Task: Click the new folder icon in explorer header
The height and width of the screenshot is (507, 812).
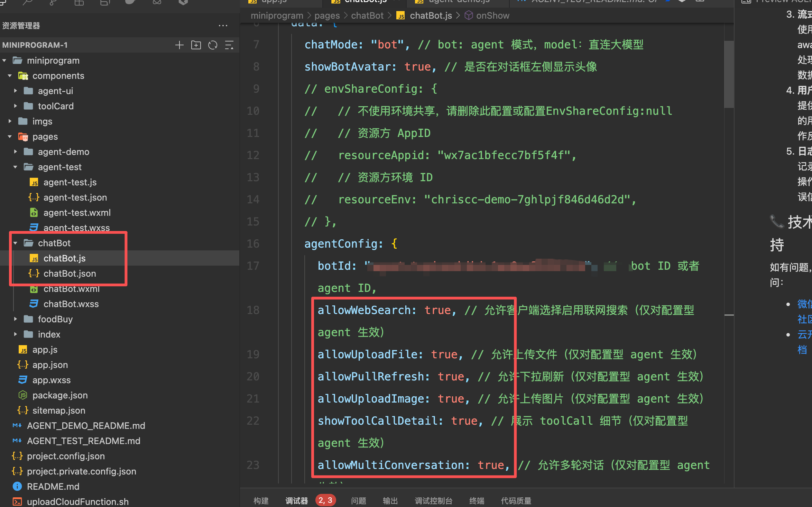Action: click(196, 45)
